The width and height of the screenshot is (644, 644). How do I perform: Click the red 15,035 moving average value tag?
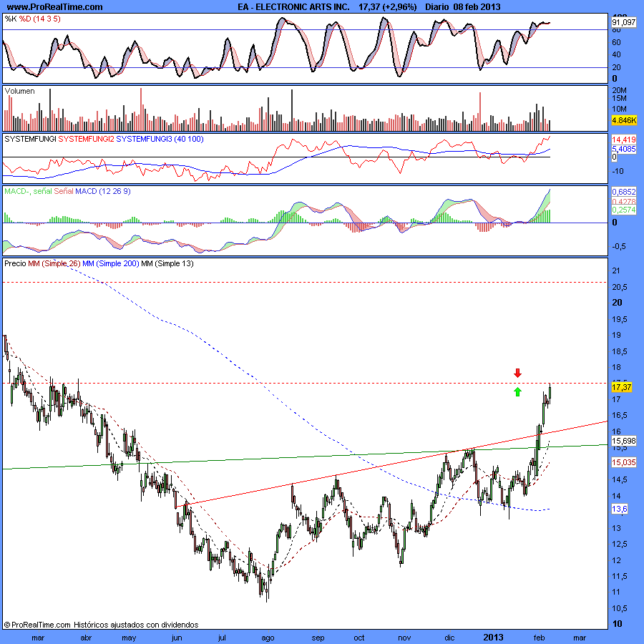pyautogui.click(x=623, y=462)
